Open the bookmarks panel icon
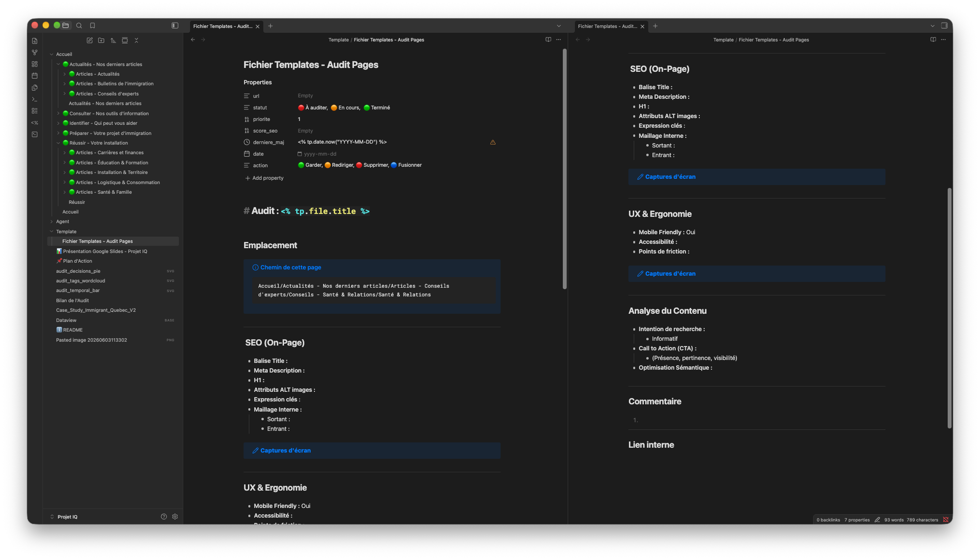 pos(93,26)
